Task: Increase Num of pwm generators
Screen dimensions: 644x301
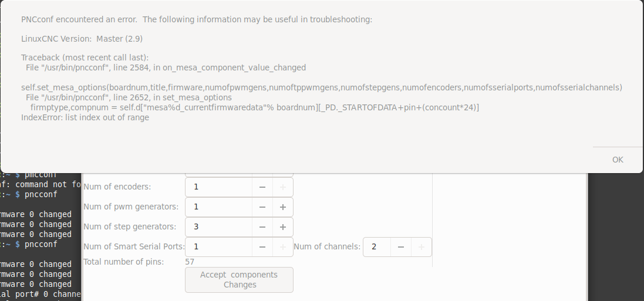Action: point(282,207)
